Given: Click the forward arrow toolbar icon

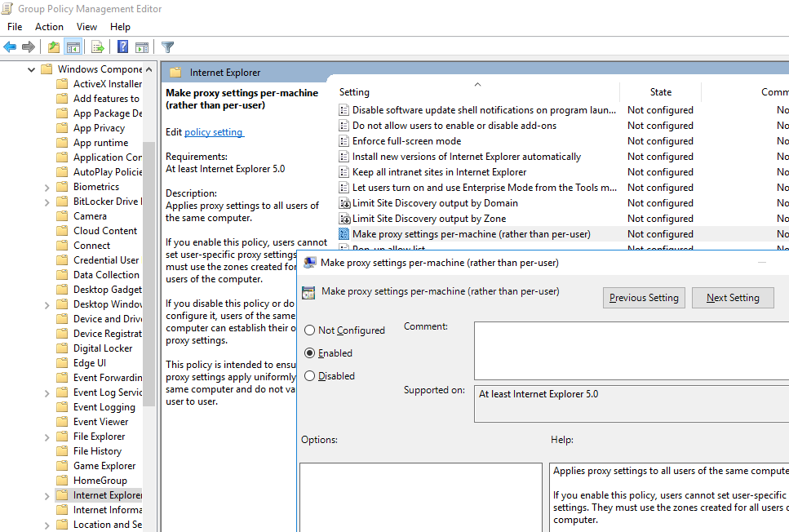Looking at the screenshot, I should coord(29,47).
